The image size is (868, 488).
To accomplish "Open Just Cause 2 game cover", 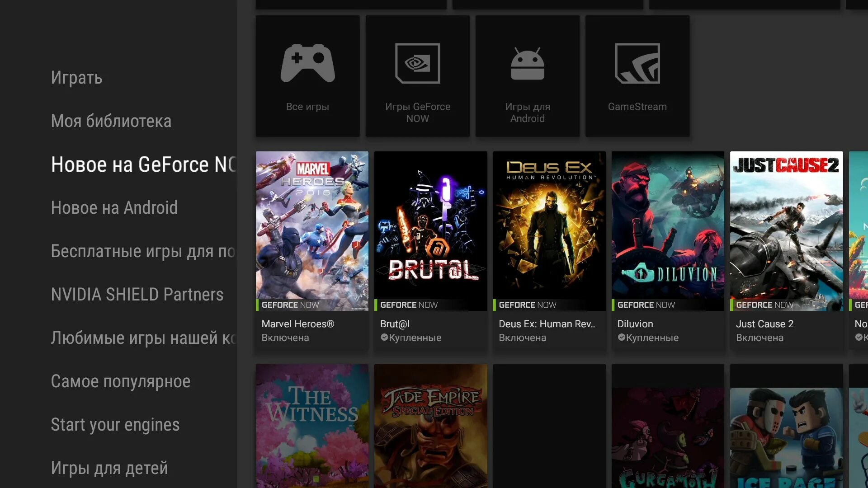I will 786,230.
